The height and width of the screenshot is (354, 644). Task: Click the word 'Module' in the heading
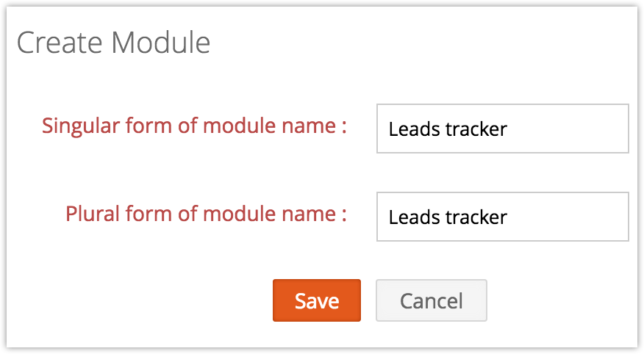click(161, 43)
